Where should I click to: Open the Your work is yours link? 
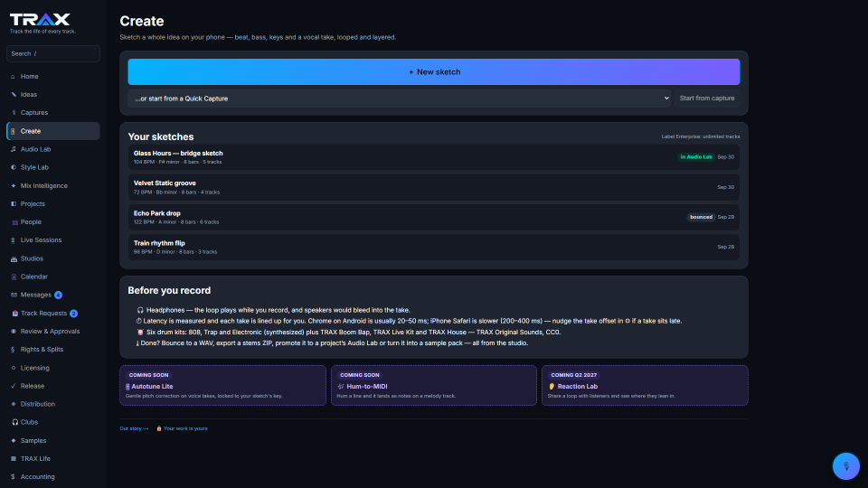pos(182,428)
